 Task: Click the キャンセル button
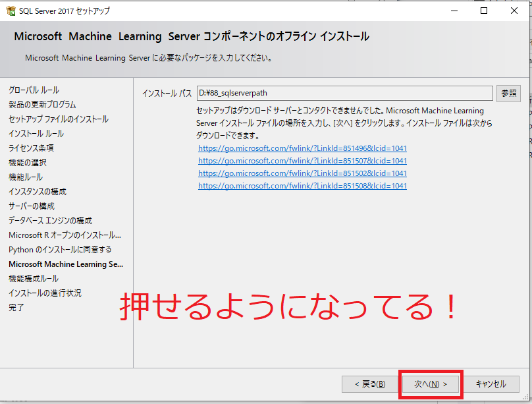tap(491, 384)
